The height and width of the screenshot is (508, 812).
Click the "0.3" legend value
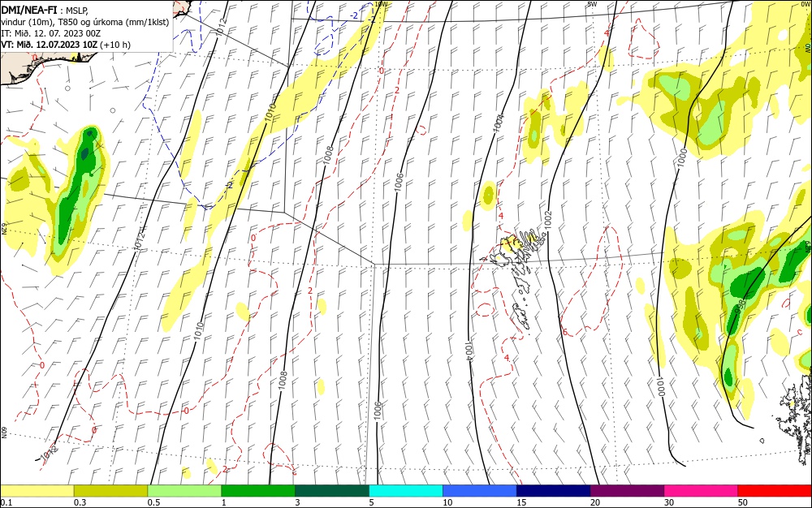coord(80,502)
